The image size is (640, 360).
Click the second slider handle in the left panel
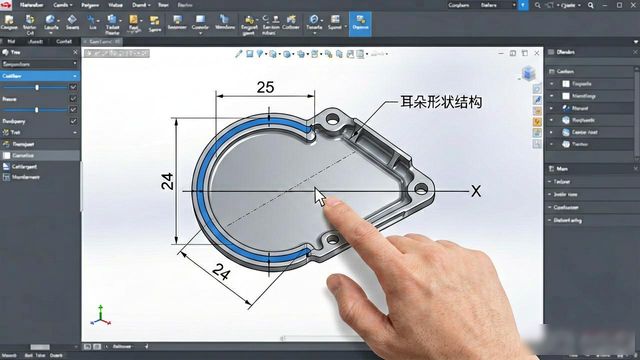[x=37, y=110]
